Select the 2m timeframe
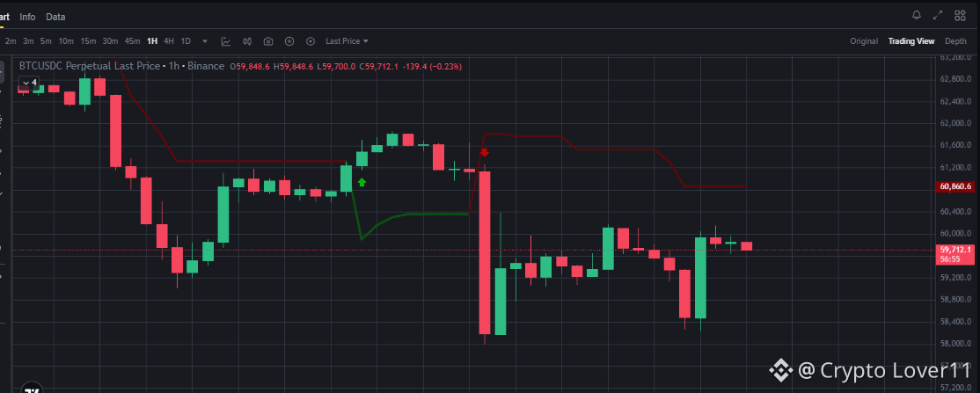Screen dimensions: 980x393 11,41
